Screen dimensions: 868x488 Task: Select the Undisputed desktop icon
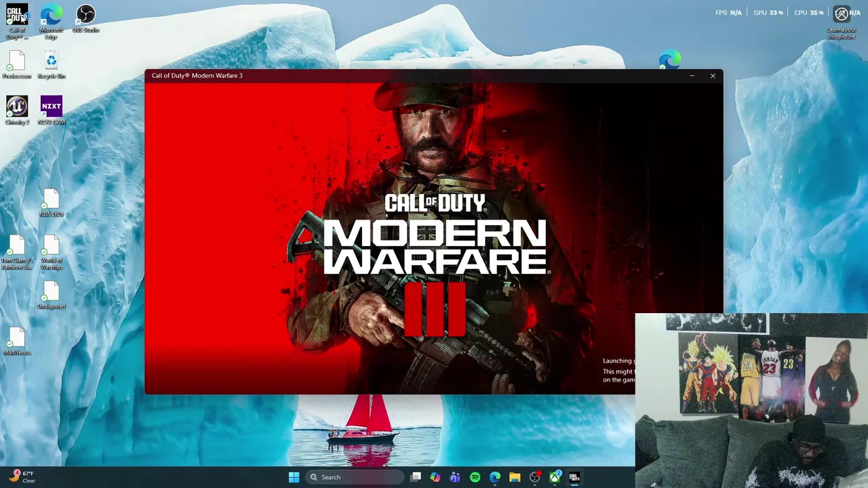(x=52, y=296)
